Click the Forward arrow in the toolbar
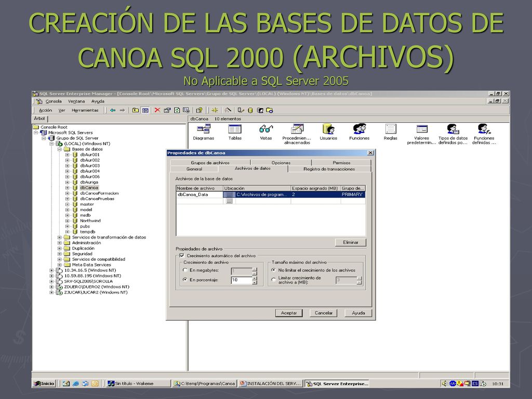The width and height of the screenshot is (532, 399). (x=122, y=110)
